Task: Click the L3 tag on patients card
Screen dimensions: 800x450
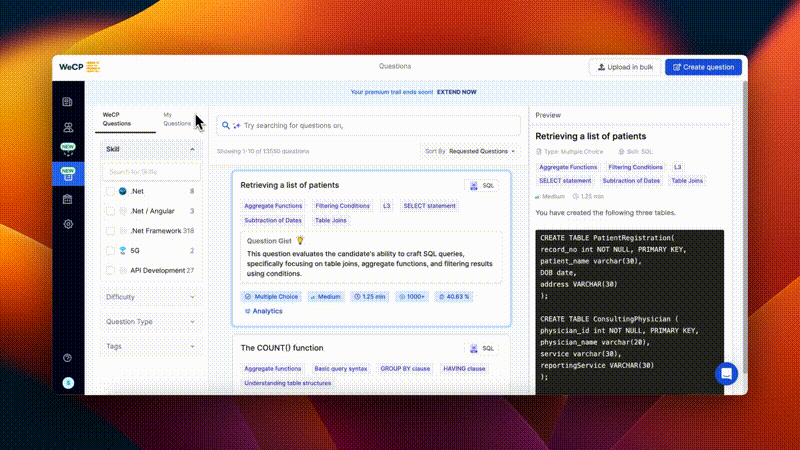Action: (386, 206)
